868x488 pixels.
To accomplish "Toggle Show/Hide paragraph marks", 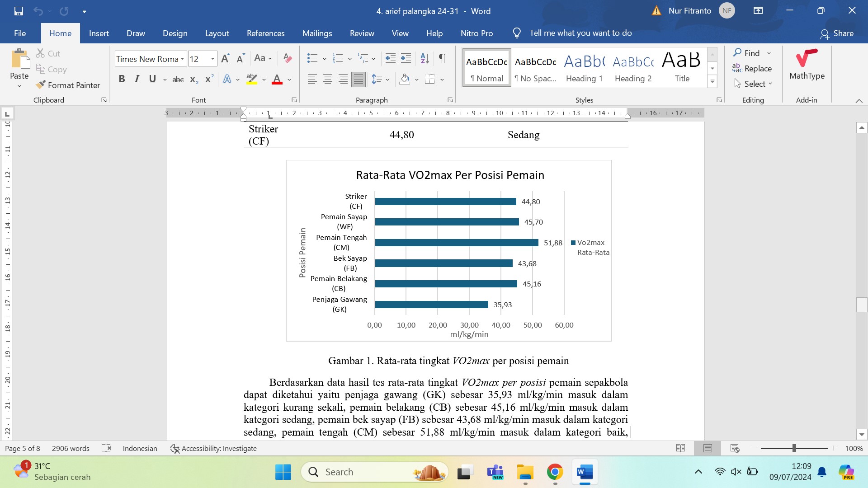I will (x=443, y=58).
